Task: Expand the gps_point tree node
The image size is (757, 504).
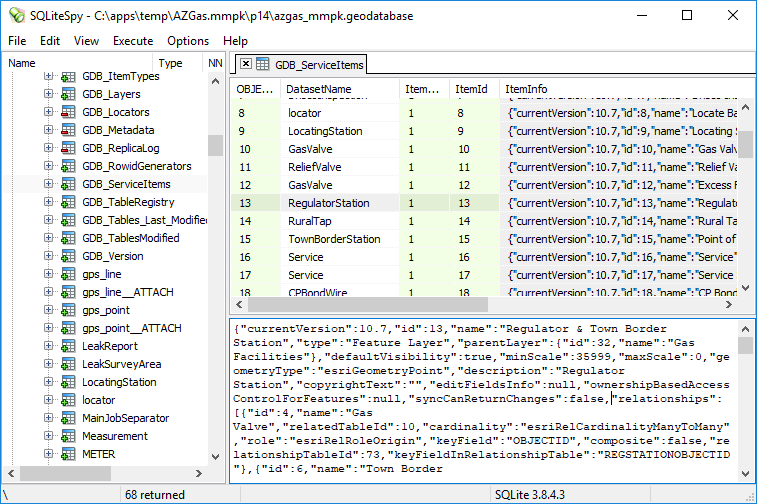Action: 48,310
